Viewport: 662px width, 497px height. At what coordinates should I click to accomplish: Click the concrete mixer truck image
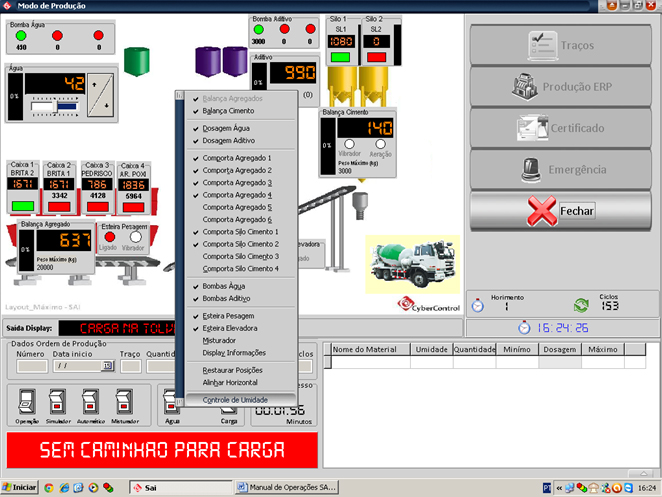point(412,264)
